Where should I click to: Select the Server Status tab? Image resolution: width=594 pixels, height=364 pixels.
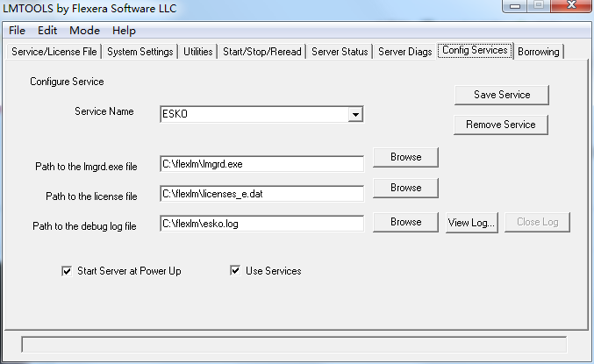click(340, 52)
